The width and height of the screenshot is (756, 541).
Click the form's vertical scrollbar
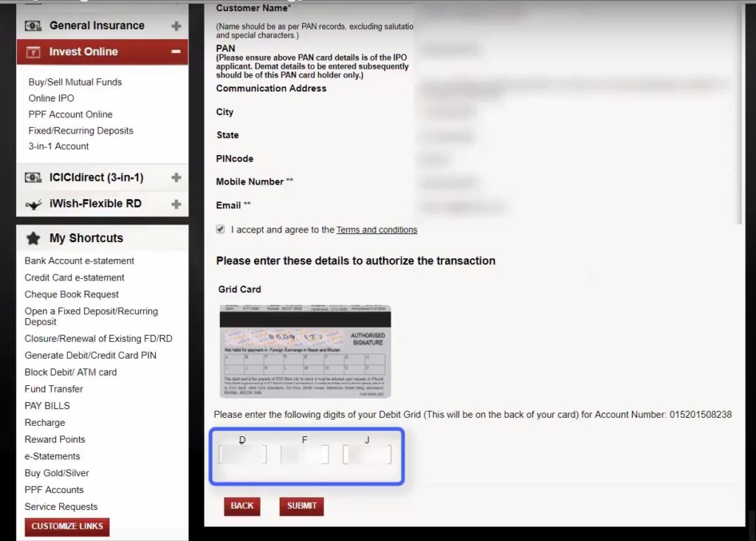(741, 114)
